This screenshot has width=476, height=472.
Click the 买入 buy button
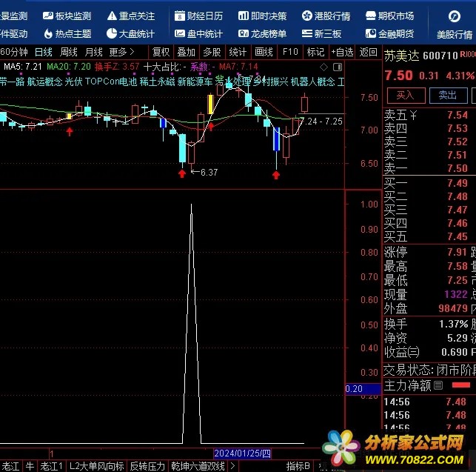[x=406, y=96]
